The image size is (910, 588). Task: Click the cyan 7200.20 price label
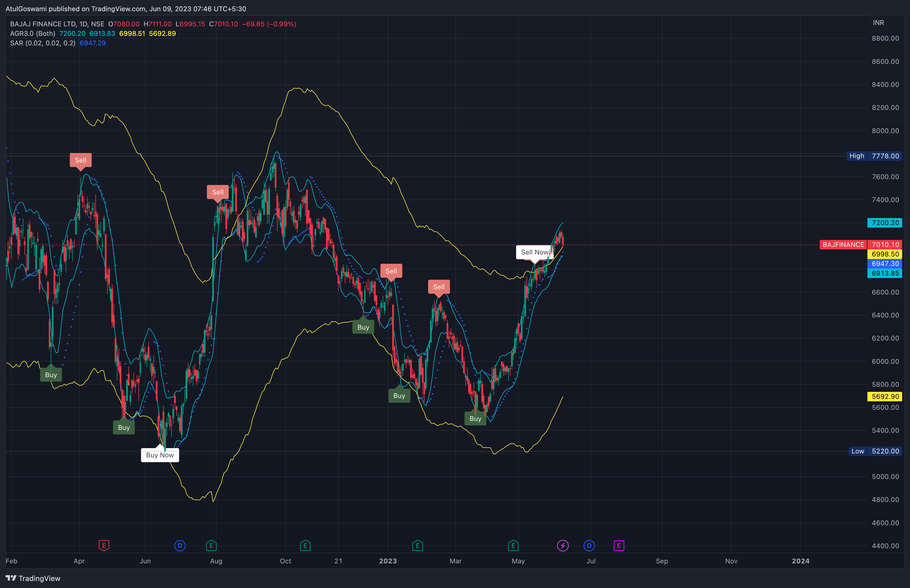tap(885, 223)
